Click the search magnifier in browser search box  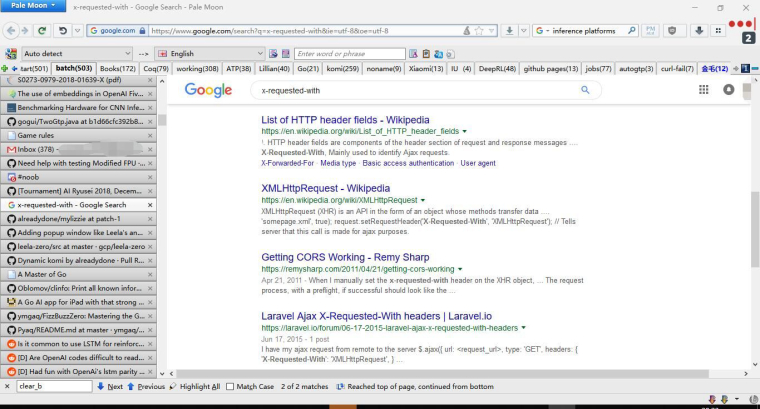click(632, 30)
